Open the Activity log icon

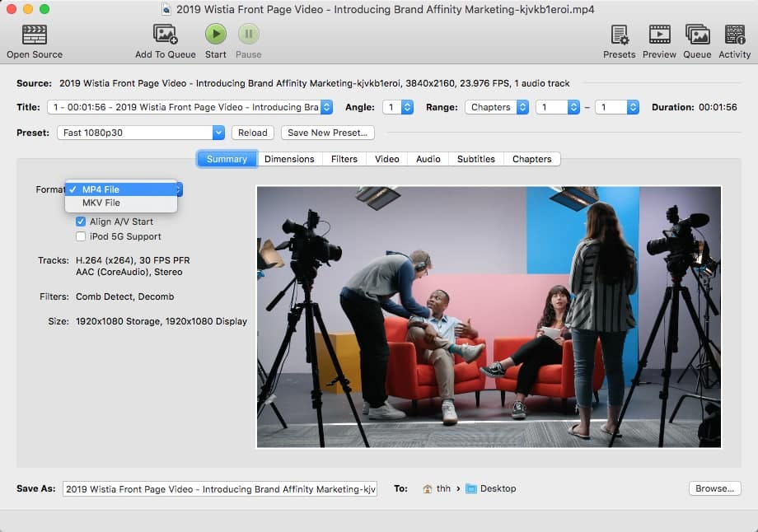[734, 35]
